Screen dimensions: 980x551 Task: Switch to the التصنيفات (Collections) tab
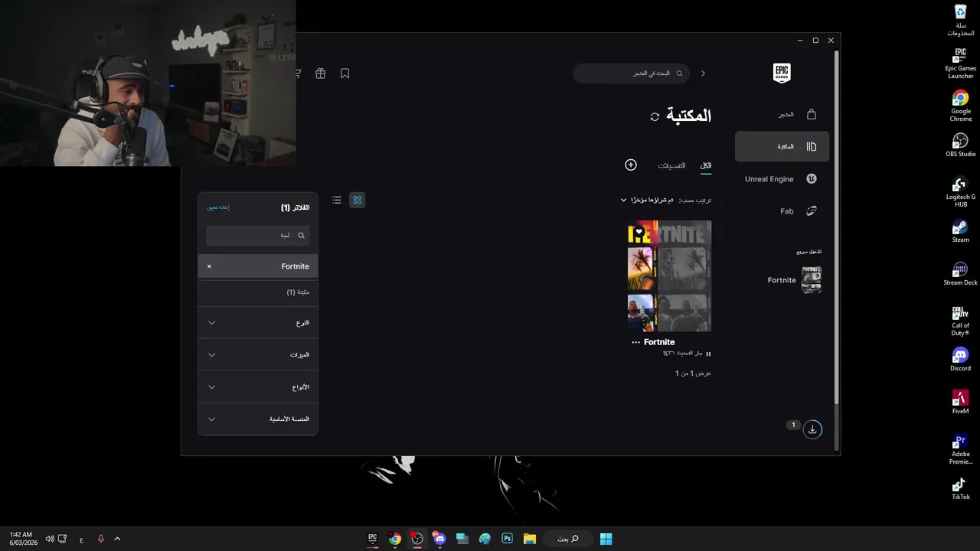671,165
